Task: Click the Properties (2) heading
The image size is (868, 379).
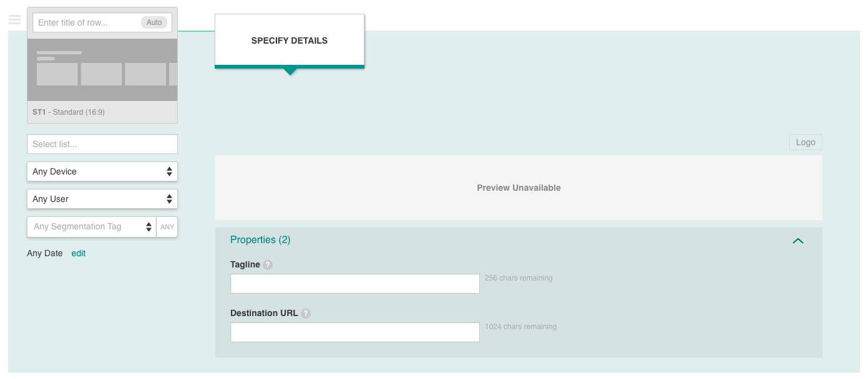Action: click(x=260, y=240)
